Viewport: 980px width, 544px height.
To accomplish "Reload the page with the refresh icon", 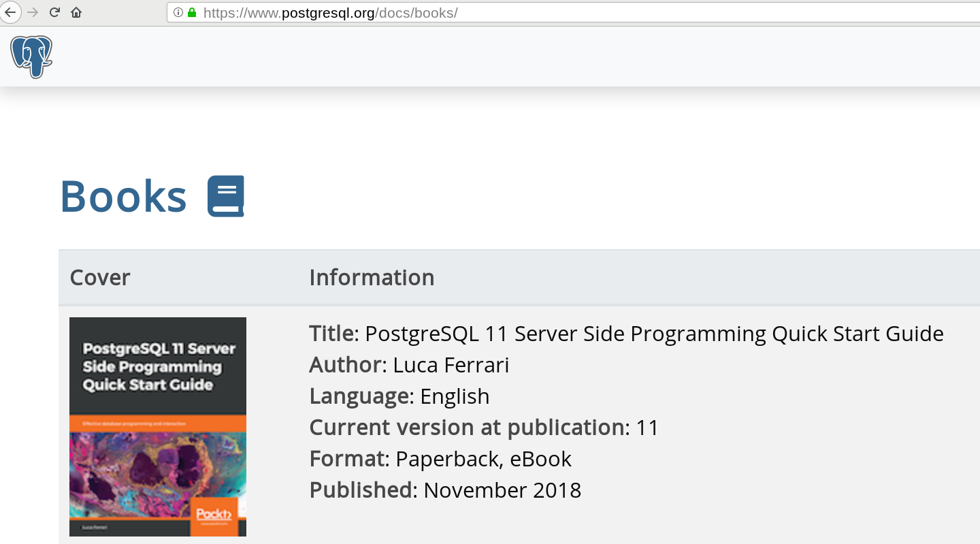I will (x=55, y=12).
